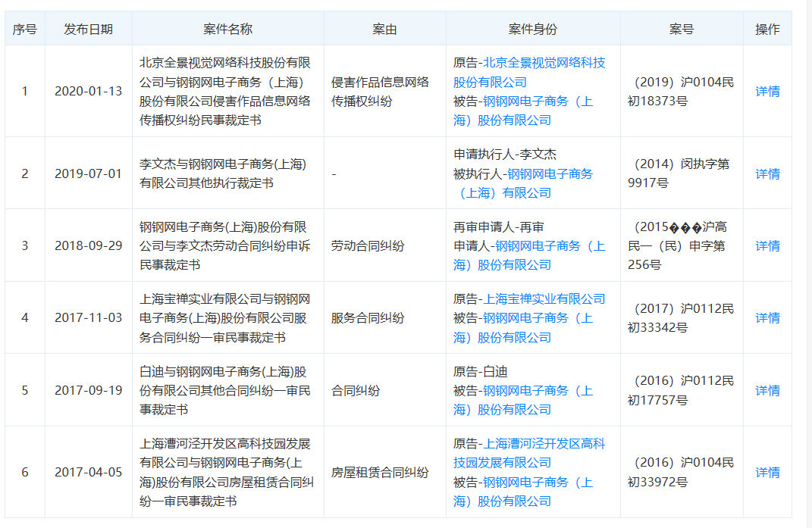
Task: Click the 发布日期 column header
Action: point(88,29)
